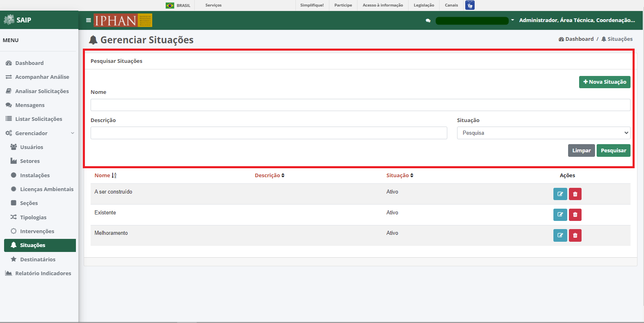Open Serviços in the top government bar
This screenshot has width=644, height=323.
[213, 5]
